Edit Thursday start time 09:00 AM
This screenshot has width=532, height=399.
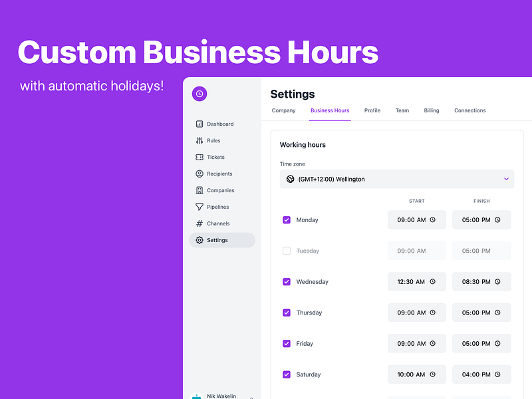(x=417, y=313)
